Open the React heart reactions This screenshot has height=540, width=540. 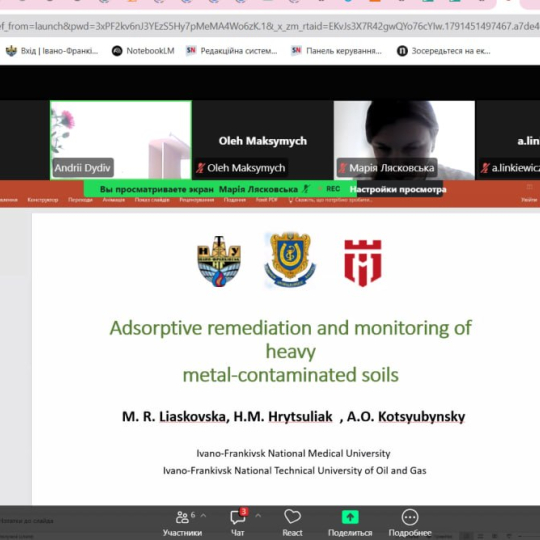coord(292,523)
